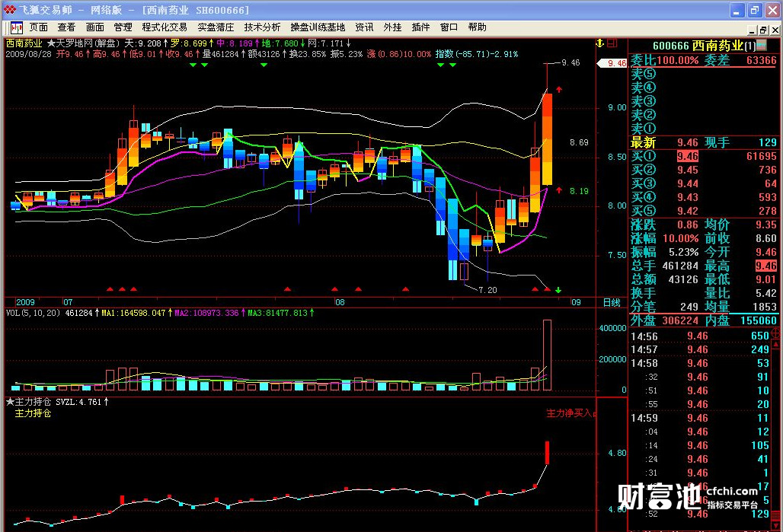
Task: Open the 帮助 menu
Action: tap(478, 27)
